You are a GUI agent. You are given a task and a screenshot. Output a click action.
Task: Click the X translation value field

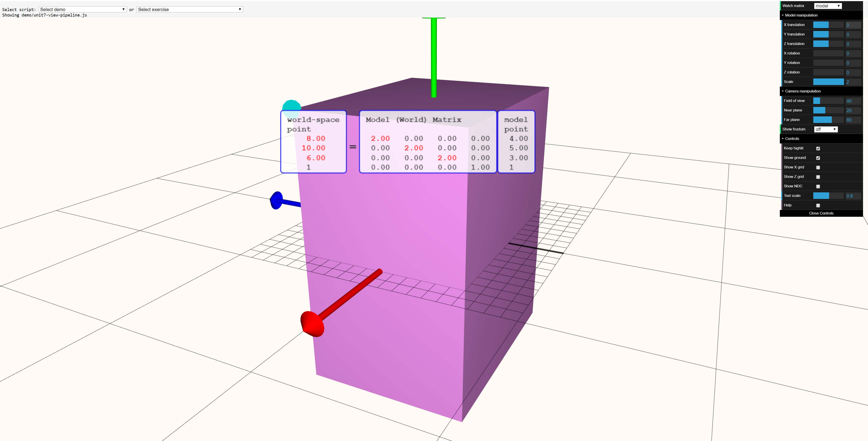(853, 25)
